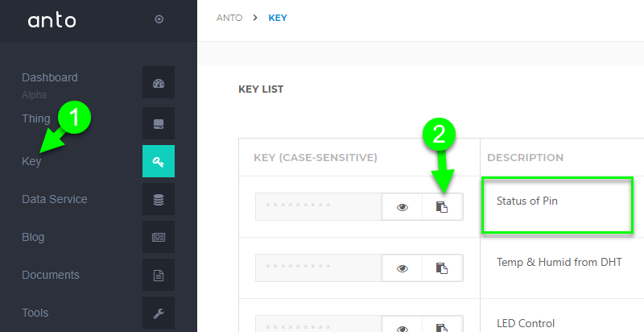Select the highlighted Key icon

[159, 161]
